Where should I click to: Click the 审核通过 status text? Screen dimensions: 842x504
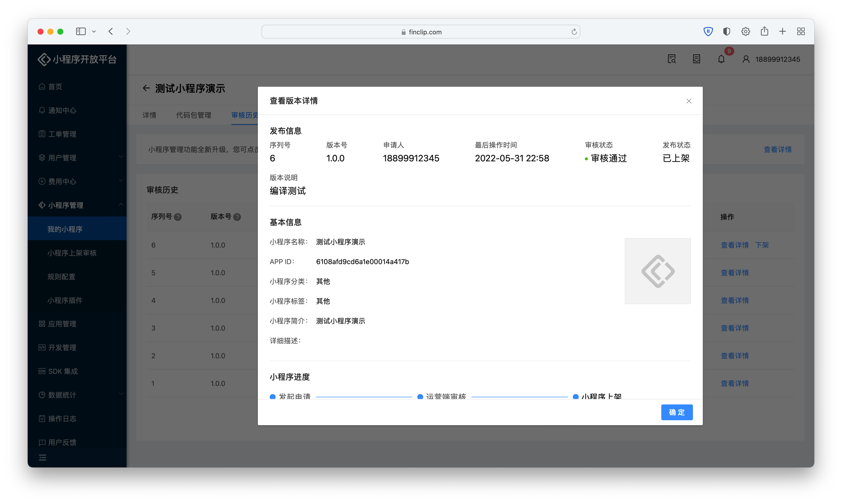pos(609,158)
